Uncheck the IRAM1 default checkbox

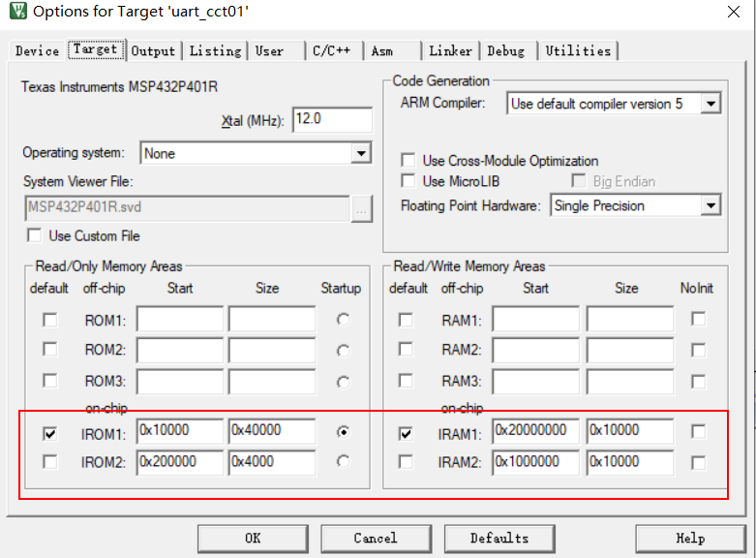pyautogui.click(x=406, y=433)
